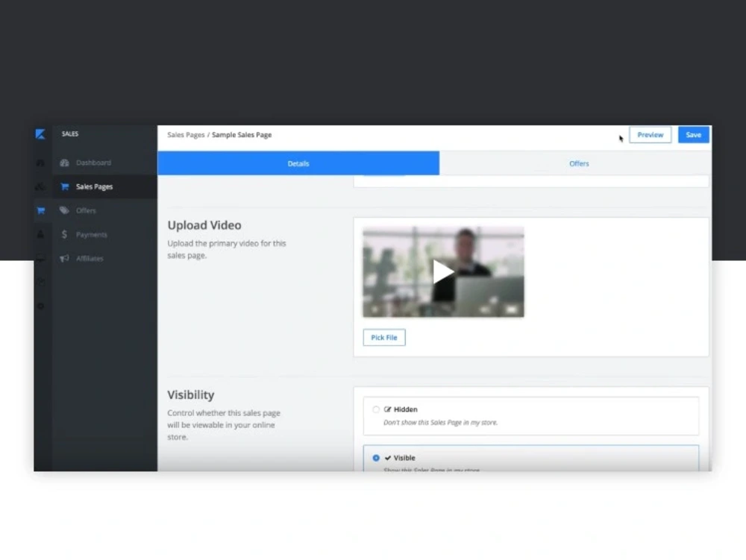Click the Dashboard gauge icon
This screenshot has width=746, height=560.
[x=65, y=163]
